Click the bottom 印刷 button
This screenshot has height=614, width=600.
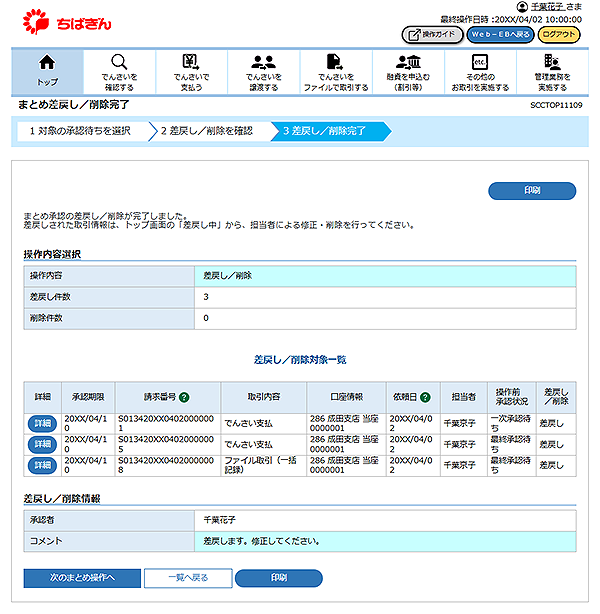point(278,578)
